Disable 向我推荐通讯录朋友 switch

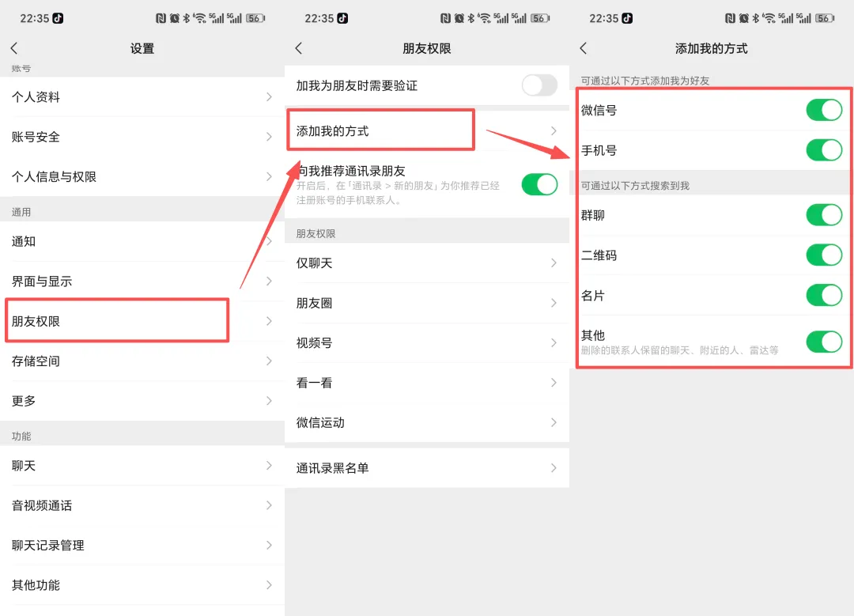[x=540, y=184]
